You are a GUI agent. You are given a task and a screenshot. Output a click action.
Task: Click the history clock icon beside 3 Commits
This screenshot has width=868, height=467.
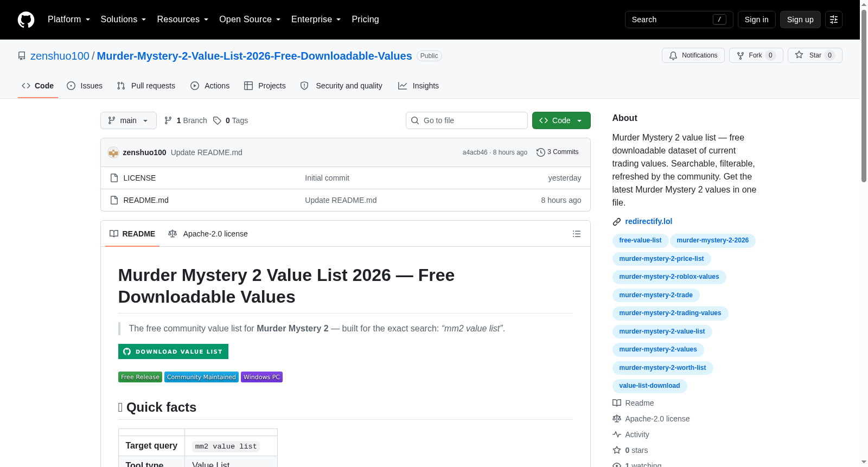tap(541, 152)
